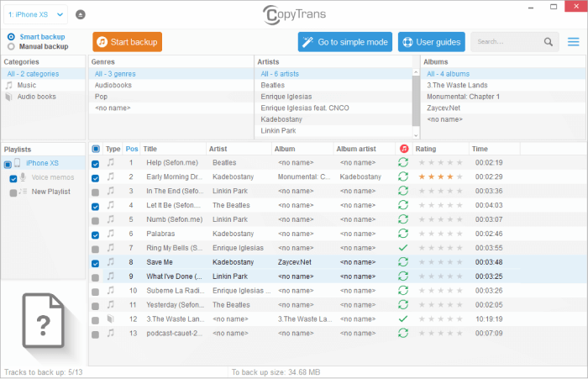Image resolution: width=588 pixels, height=379 pixels.
Task: Click the sync icon for podcast-cauet-2 track
Action: point(403,333)
